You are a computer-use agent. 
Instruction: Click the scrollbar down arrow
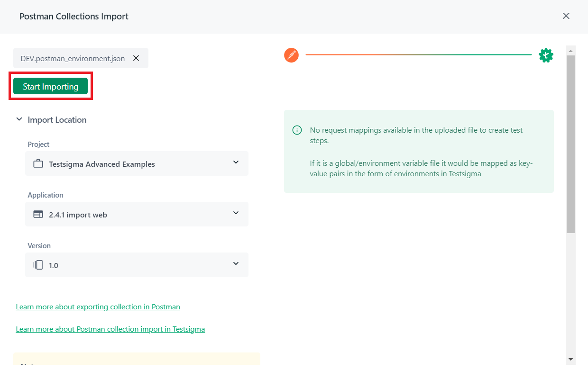pos(571,359)
